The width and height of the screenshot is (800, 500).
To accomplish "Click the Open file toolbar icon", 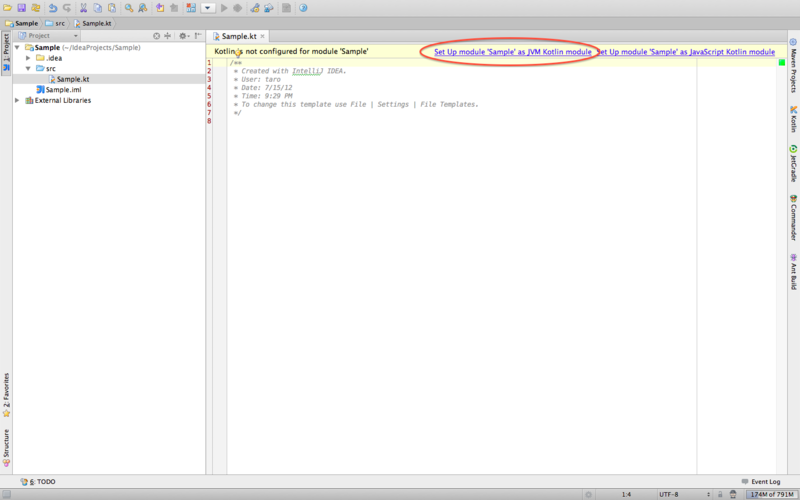I will pyautogui.click(x=7, y=8).
